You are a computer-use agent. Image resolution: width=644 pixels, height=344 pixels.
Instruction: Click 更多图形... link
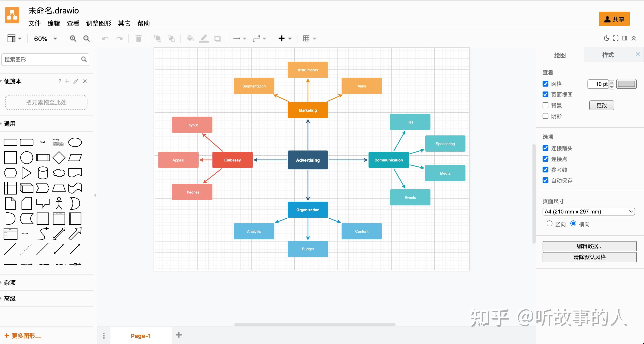[23, 335]
